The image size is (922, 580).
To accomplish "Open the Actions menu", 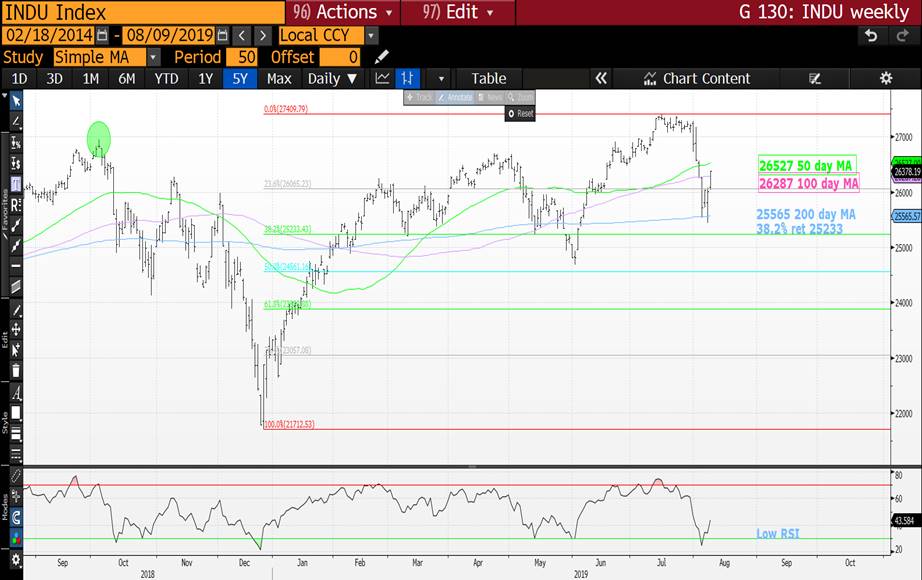I will click(x=343, y=12).
